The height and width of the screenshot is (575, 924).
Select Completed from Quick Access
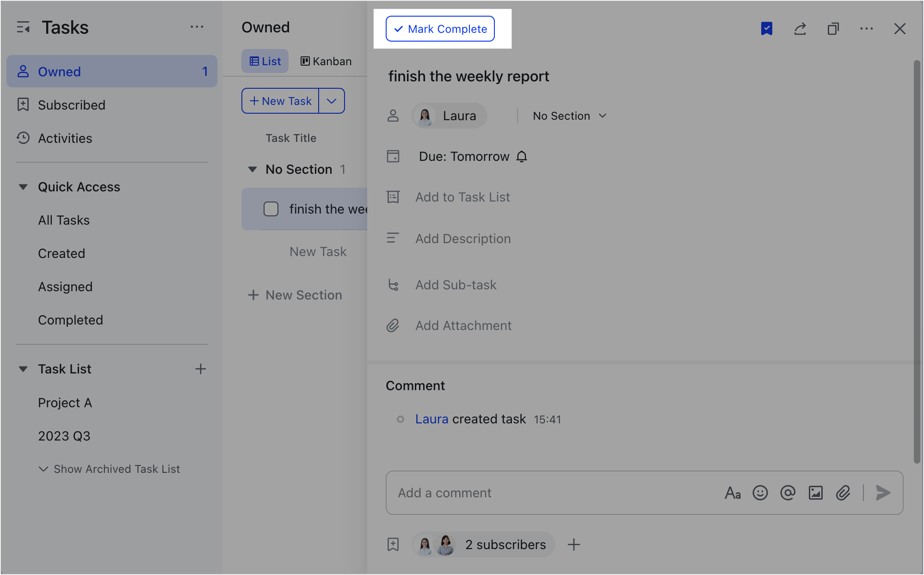(x=70, y=320)
